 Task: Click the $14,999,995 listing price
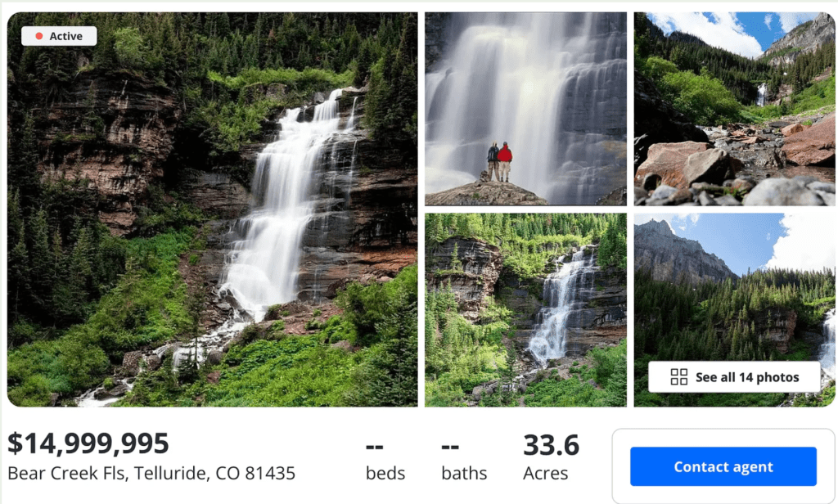pyautogui.click(x=88, y=443)
